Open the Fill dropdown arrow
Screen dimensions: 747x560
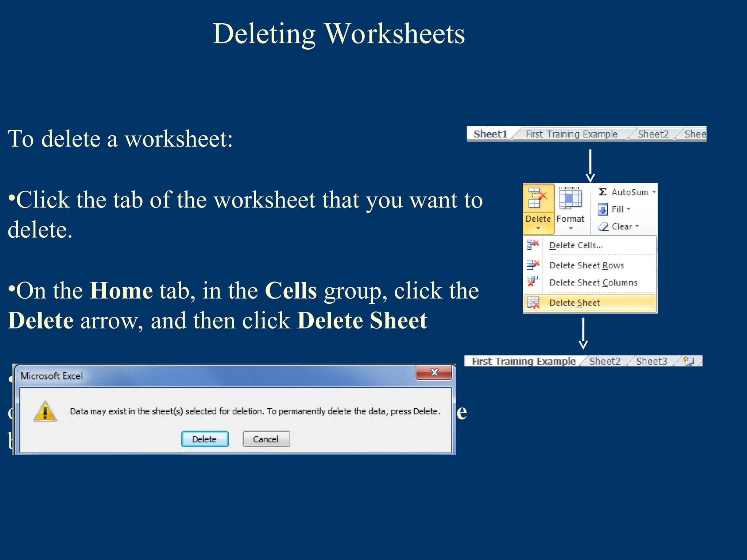628,209
